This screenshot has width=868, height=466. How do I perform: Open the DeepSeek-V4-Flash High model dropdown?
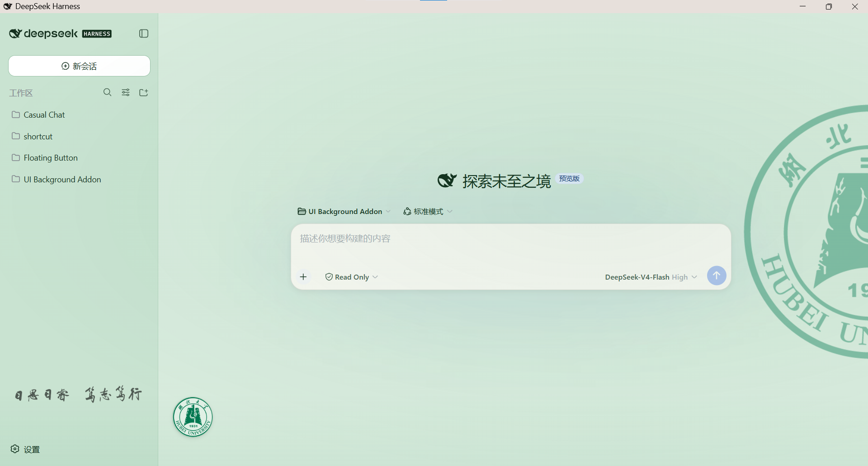pos(651,277)
